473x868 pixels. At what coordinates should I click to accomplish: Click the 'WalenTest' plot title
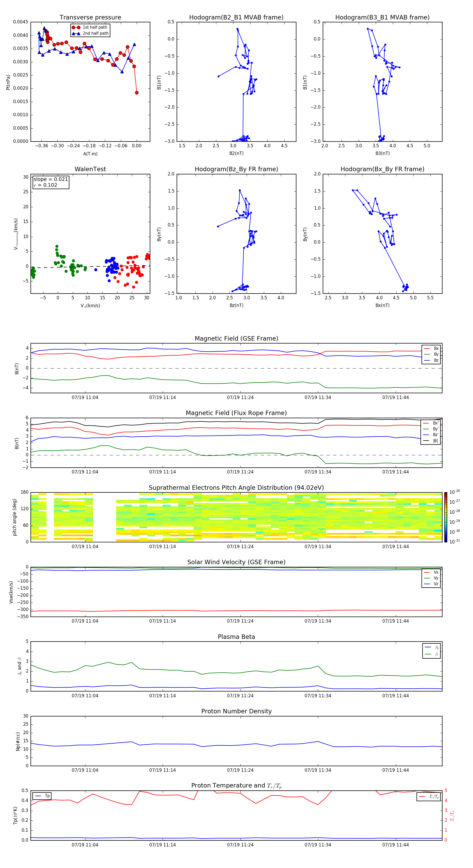point(90,169)
